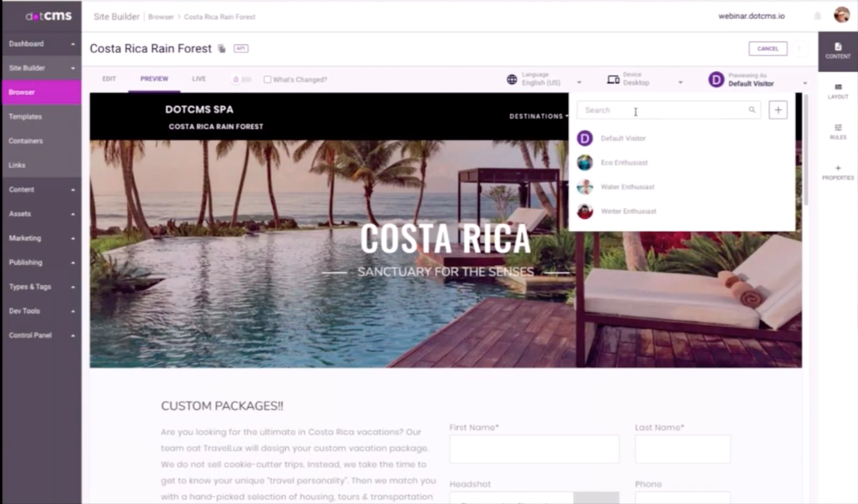Open the Layout panel icon
This screenshot has width=858, height=504.
[x=838, y=91]
